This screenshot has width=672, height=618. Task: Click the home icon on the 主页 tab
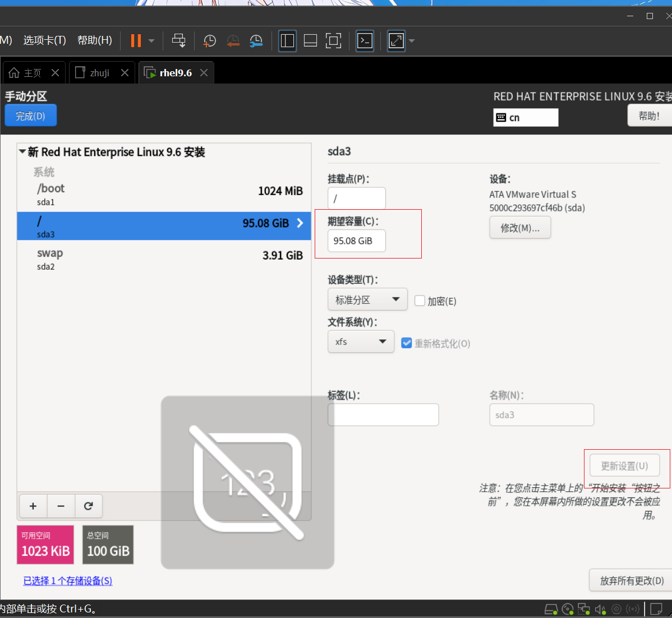click(13, 73)
